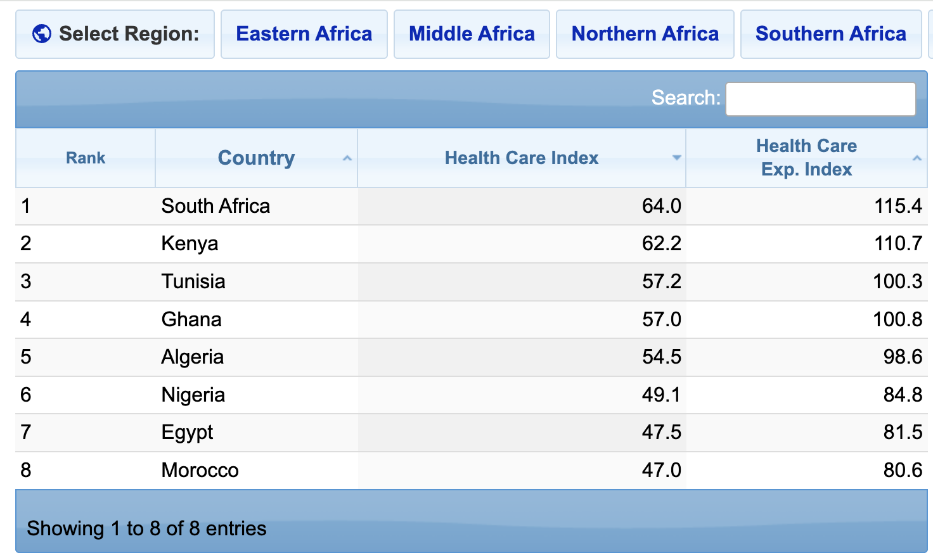933x560 pixels.
Task: Sort by Health Care Index header
Action: (x=522, y=158)
